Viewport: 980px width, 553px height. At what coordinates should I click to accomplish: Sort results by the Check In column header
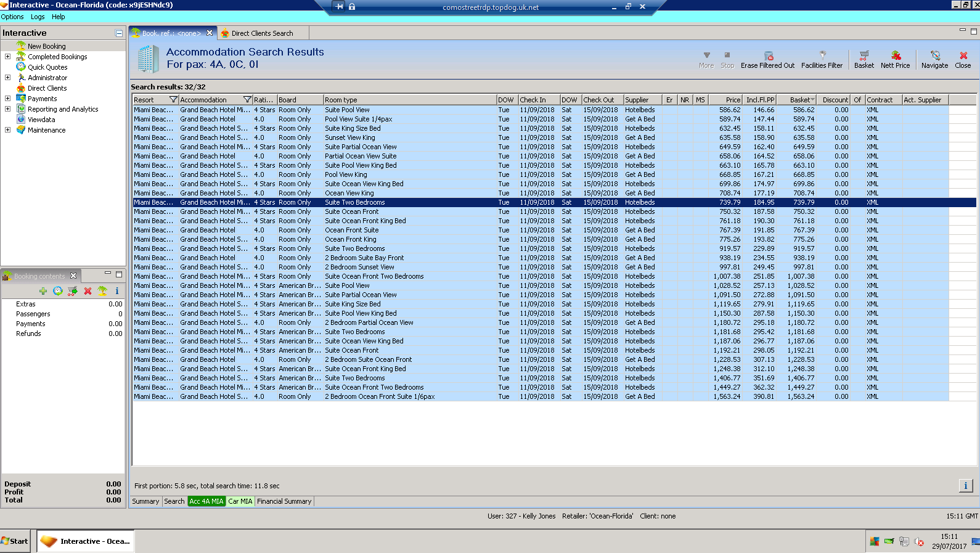(x=539, y=99)
